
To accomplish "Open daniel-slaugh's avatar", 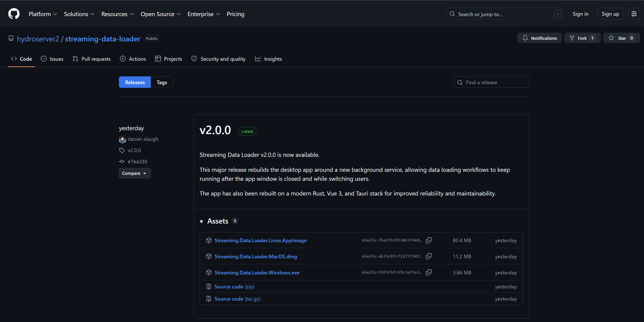I will click(122, 139).
